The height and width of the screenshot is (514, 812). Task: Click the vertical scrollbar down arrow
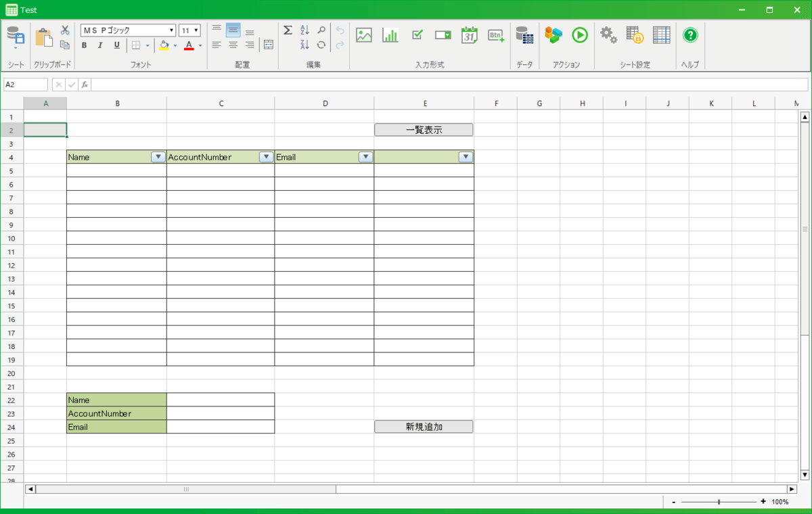(x=805, y=475)
